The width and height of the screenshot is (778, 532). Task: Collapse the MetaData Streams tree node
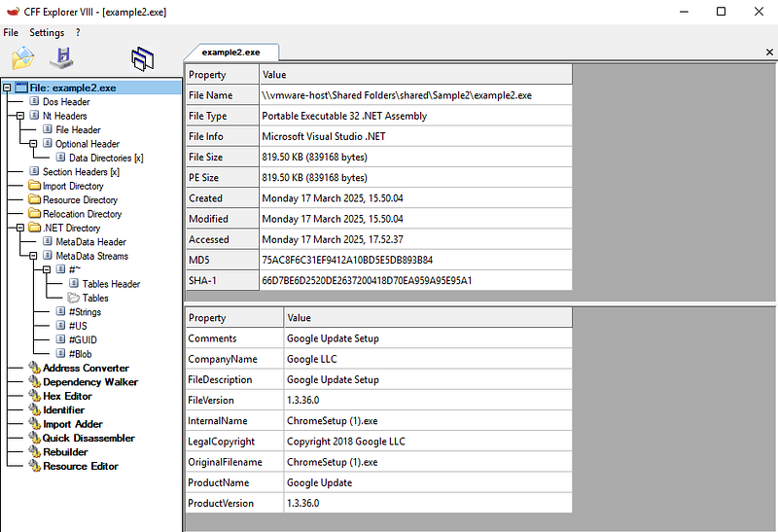pyautogui.click(x=33, y=256)
